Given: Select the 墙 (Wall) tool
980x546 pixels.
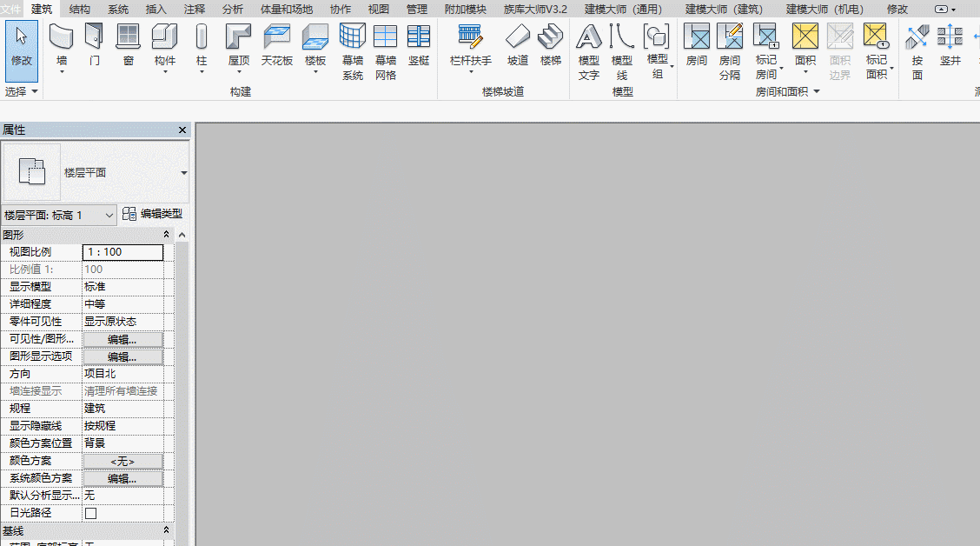Looking at the screenshot, I should 61,48.
